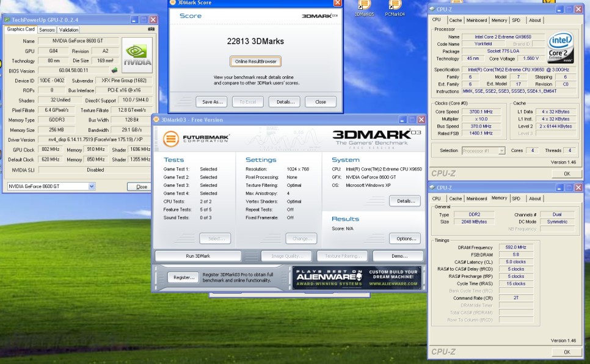590x364 pixels.
Task: Click the 3DMark Score window title icon
Action: [173, 2]
